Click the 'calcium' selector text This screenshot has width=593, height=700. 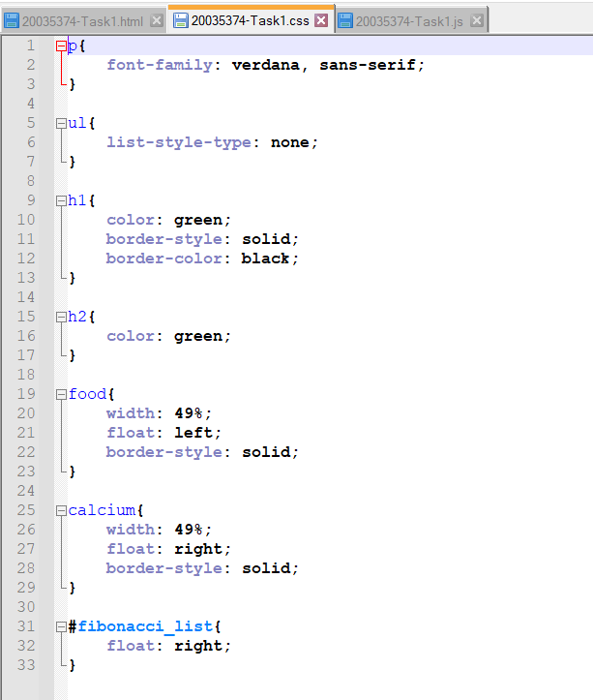tap(102, 510)
